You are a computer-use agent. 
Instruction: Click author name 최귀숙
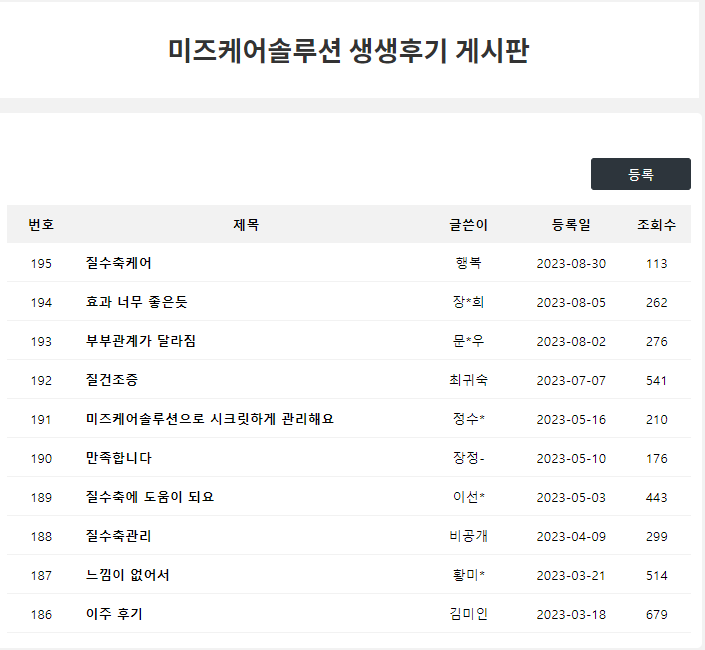click(x=469, y=380)
